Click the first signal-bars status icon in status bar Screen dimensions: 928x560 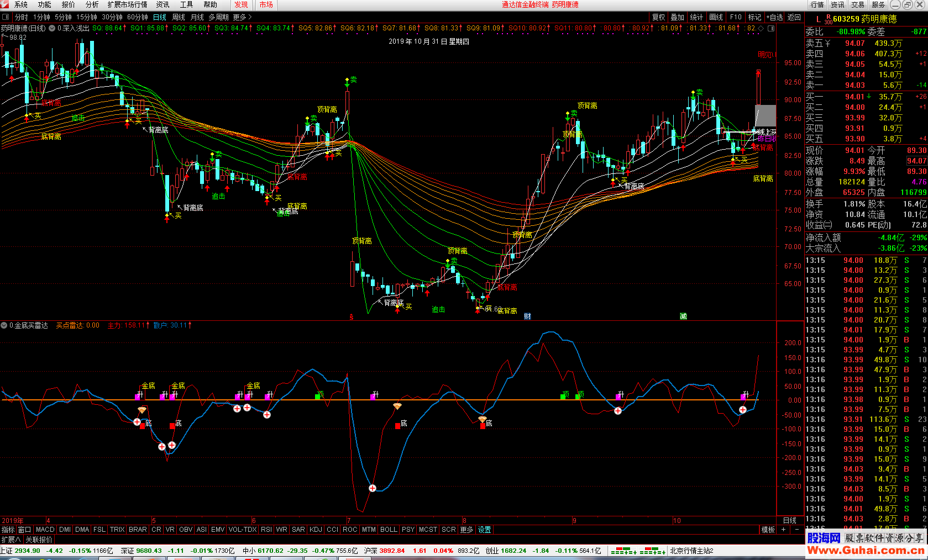point(623,551)
